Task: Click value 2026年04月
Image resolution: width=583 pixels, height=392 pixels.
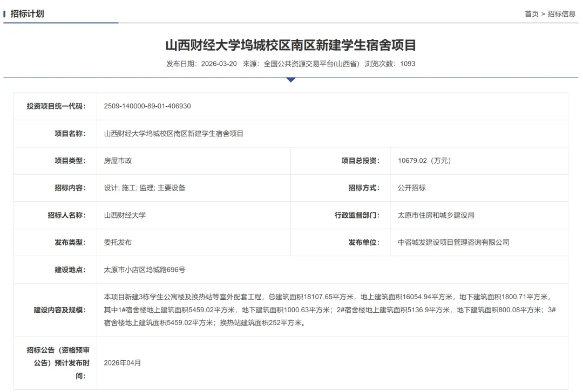Action: point(123,363)
